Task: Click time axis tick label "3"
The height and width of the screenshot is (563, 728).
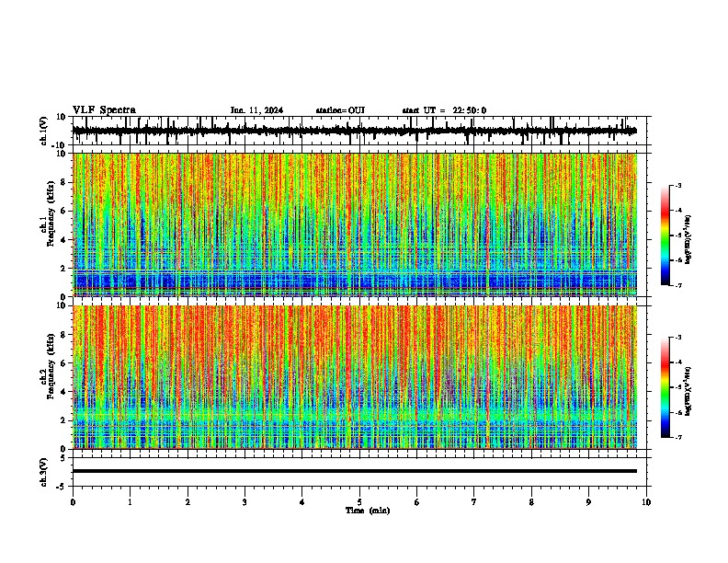Action: [245, 502]
